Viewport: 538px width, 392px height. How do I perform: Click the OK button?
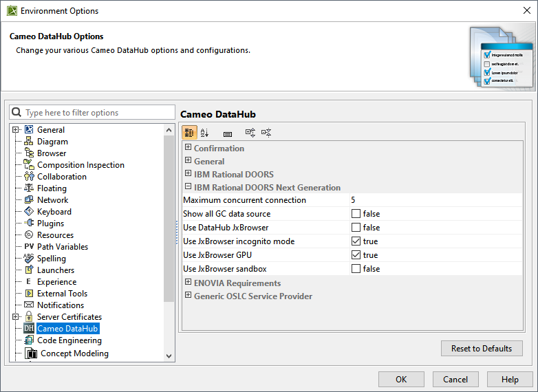401,380
